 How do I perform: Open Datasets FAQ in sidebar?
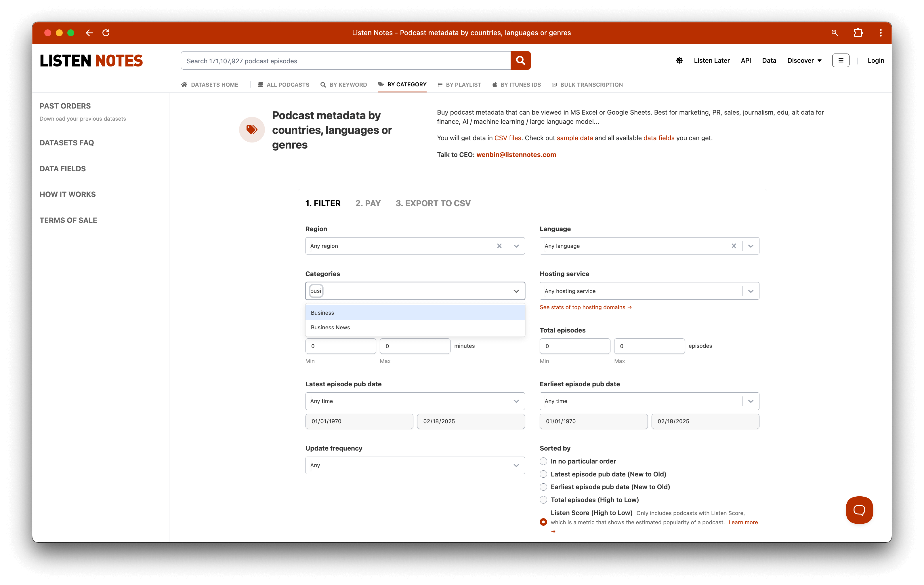pos(67,143)
